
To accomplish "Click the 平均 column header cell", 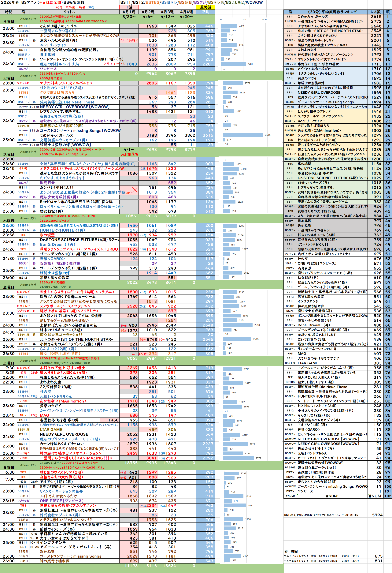I will click(205, 12).
